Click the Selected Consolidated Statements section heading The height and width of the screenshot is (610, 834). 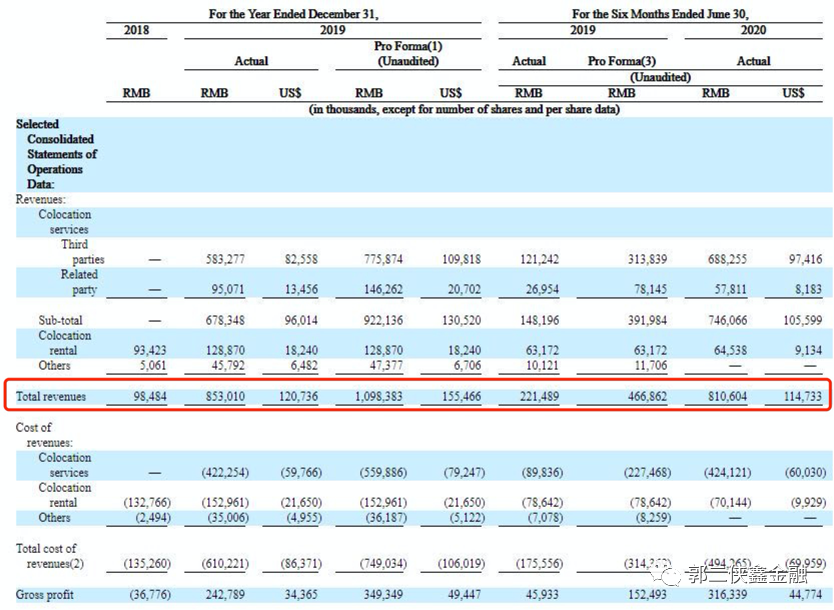57,154
